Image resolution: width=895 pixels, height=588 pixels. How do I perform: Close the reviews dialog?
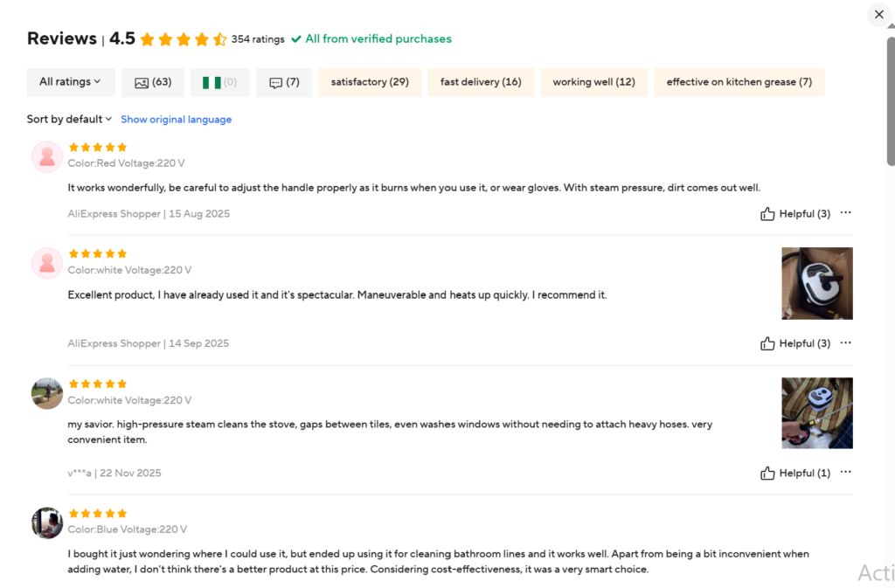879,15
